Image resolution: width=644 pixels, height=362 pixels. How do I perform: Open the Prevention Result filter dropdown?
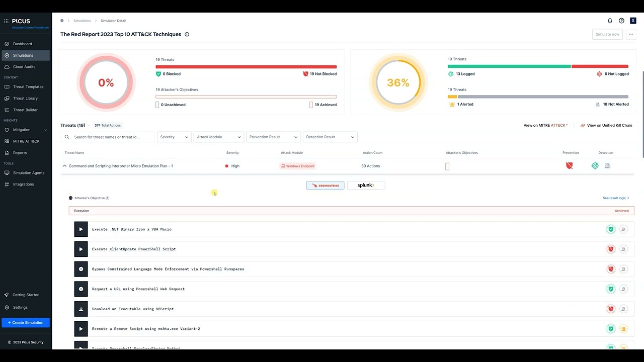click(273, 137)
